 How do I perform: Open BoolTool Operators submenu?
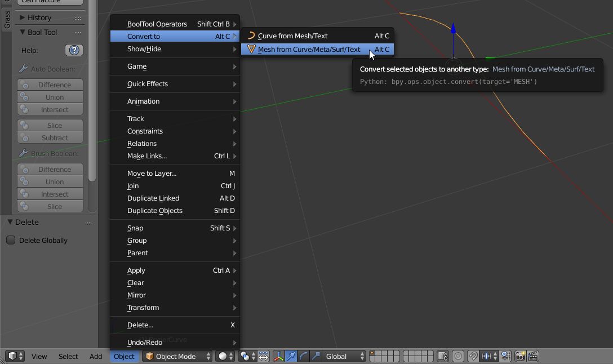tap(175, 24)
